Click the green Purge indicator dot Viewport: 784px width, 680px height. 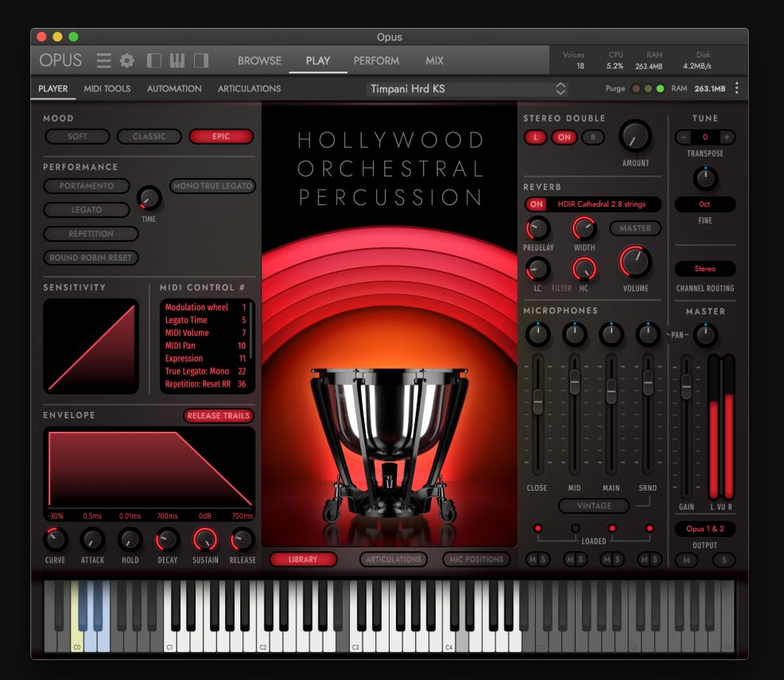pos(660,88)
